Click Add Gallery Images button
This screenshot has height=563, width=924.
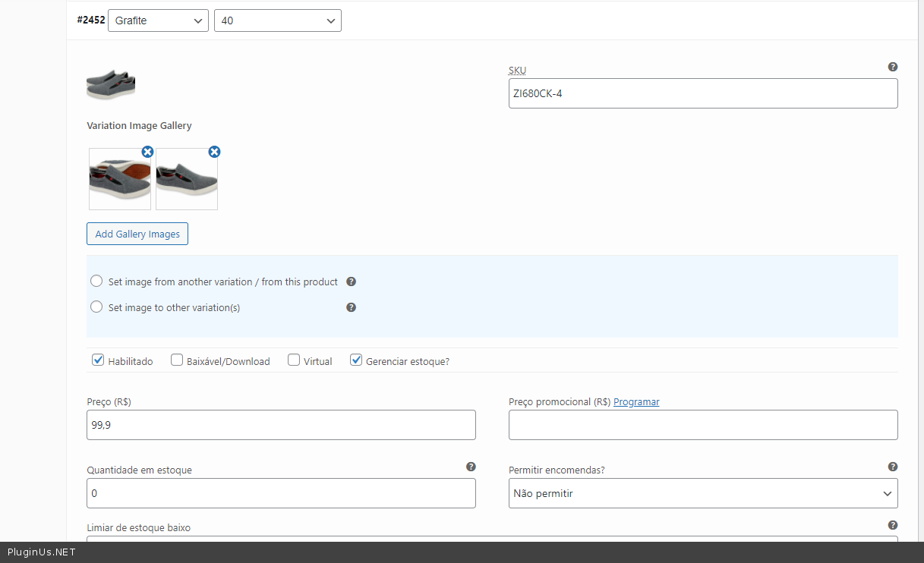[x=137, y=234]
